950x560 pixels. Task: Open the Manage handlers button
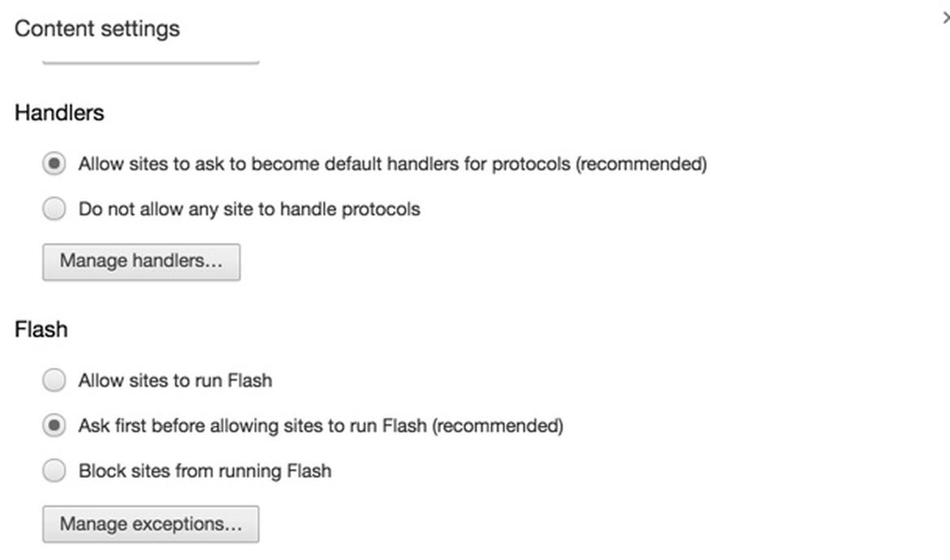tap(141, 261)
